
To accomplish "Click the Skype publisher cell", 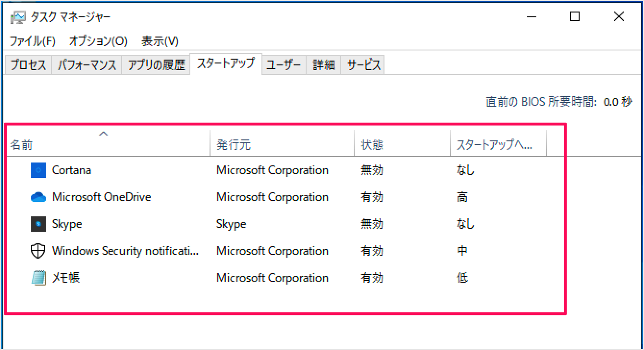I will [x=231, y=224].
